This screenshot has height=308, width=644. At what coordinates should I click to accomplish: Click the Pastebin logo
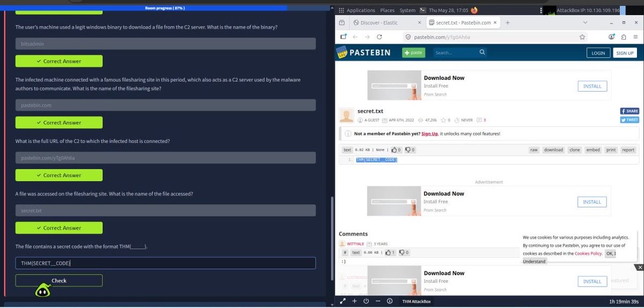pyautogui.click(x=363, y=53)
